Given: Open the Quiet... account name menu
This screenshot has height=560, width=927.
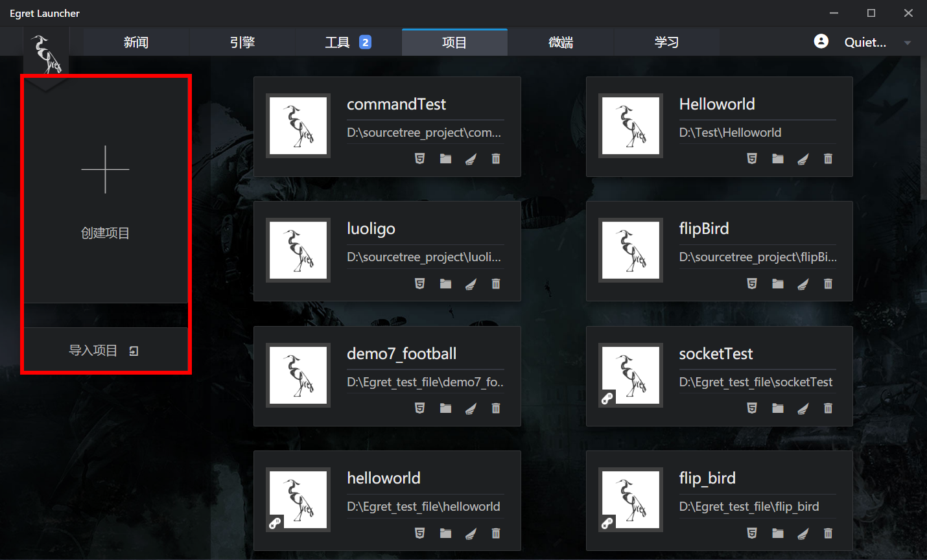Looking at the screenshot, I should (x=865, y=42).
